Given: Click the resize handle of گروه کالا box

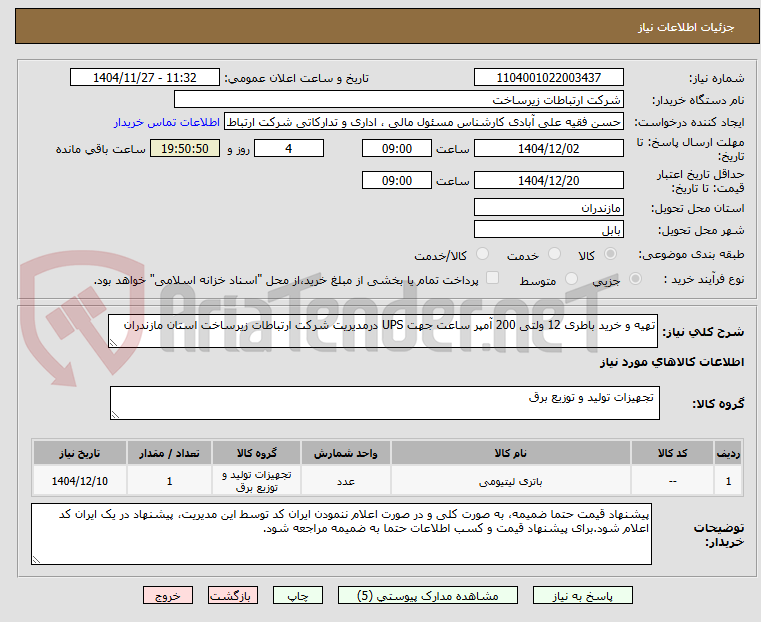Looking at the screenshot, I should tap(115, 415).
